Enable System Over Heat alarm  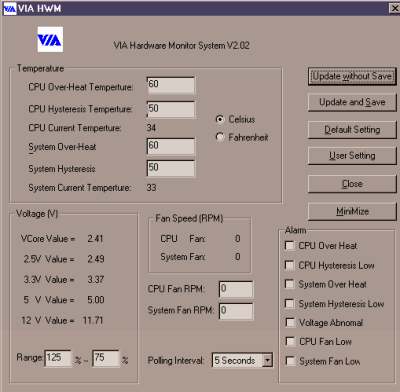click(289, 284)
